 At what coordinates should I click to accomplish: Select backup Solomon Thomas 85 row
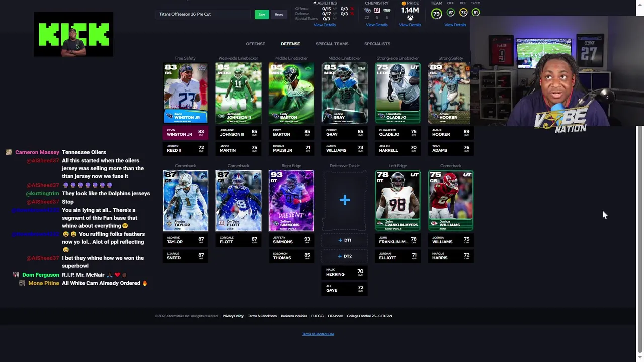291,256
